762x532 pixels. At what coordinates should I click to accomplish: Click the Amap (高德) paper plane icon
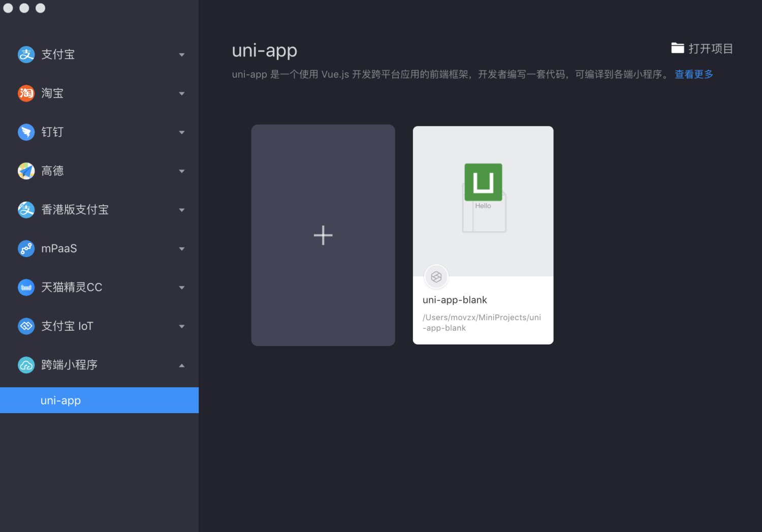pos(26,171)
